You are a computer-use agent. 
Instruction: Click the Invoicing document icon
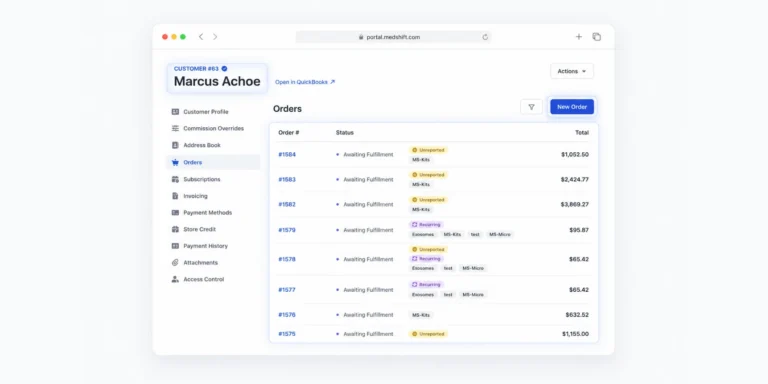click(x=175, y=196)
